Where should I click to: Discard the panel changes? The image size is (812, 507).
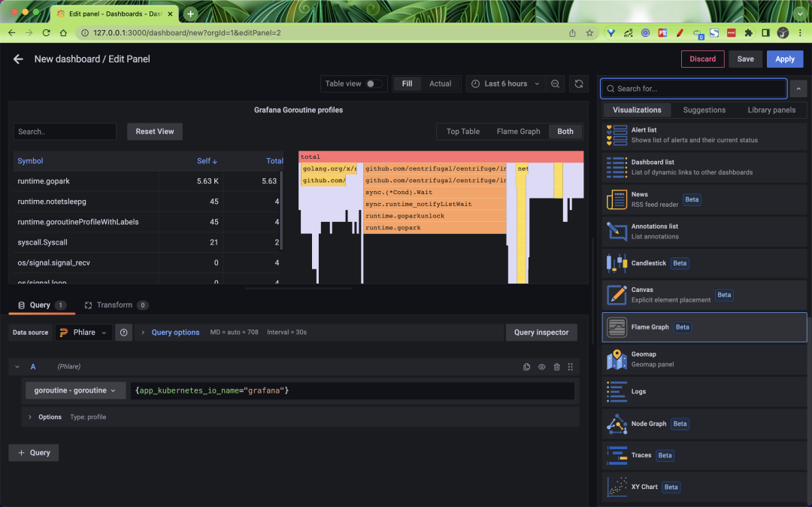[x=702, y=59]
